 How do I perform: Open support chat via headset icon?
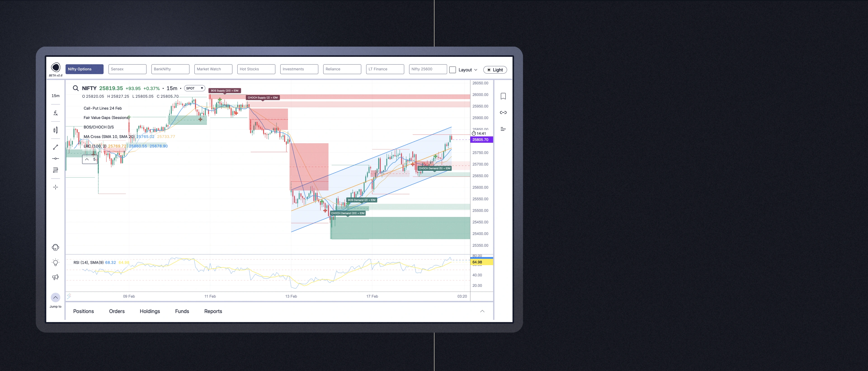click(x=55, y=247)
